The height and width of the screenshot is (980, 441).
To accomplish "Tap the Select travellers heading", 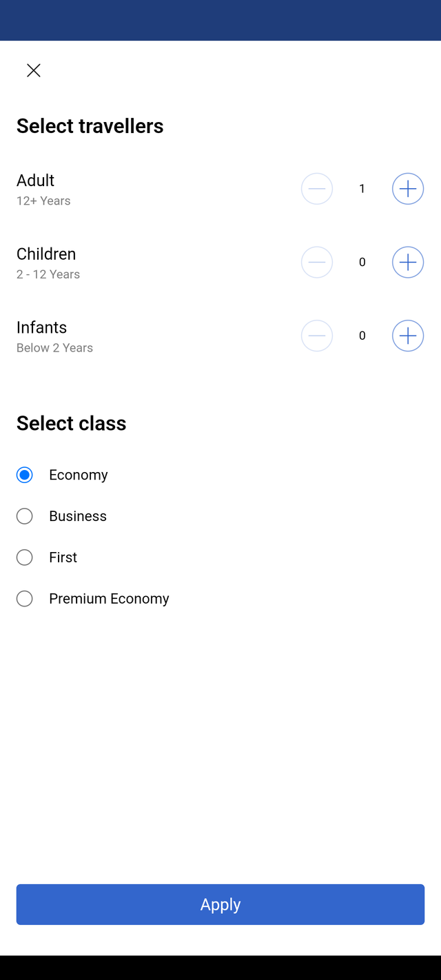I will tap(90, 126).
